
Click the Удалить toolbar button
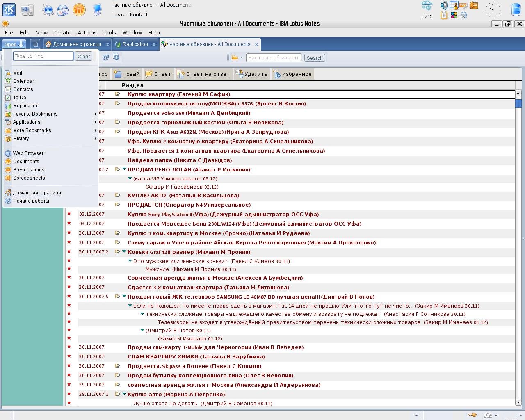click(251, 74)
